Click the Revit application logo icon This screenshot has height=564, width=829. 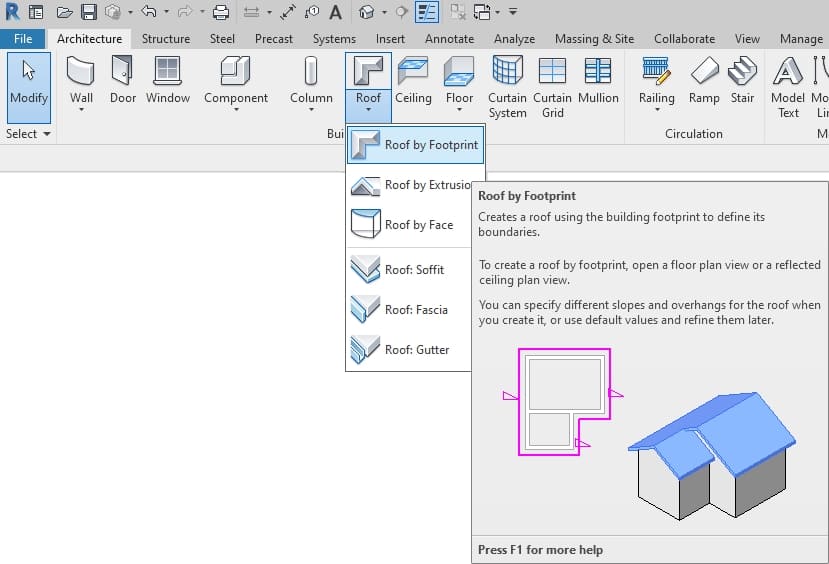coord(12,12)
